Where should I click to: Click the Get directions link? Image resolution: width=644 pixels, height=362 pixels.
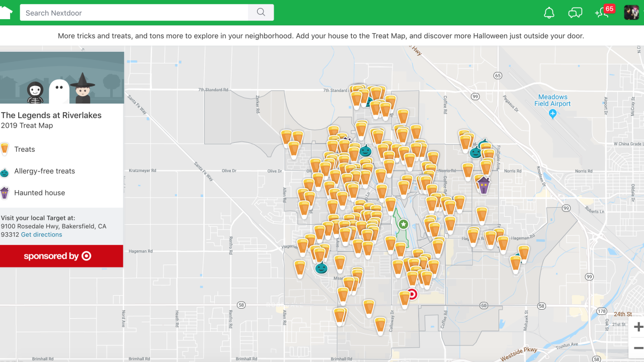click(x=41, y=234)
